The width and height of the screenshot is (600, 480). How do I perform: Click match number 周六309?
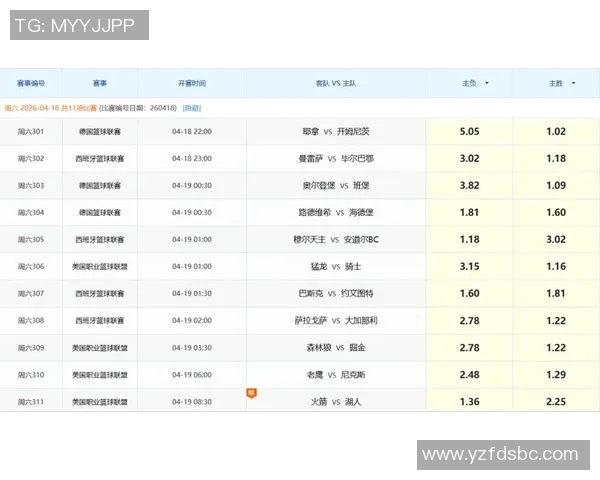pyautogui.click(x=31, y=348)
